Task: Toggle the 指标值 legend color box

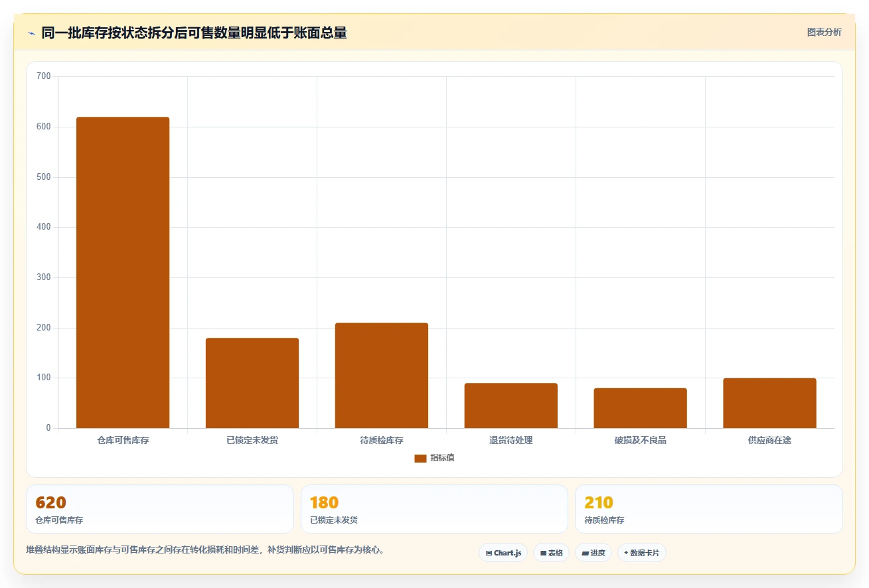Action: click(x=420, y=459)
